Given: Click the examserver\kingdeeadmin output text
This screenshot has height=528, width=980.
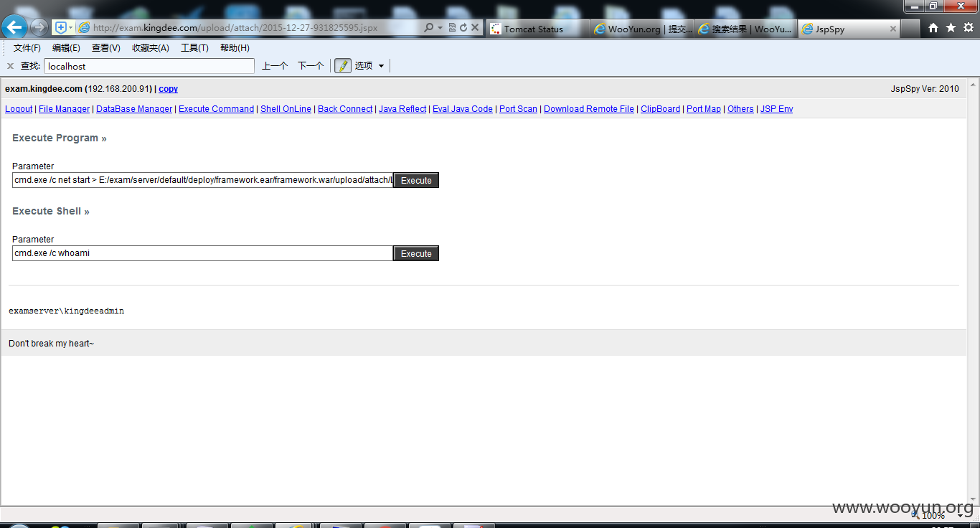Looking at the screenshot, I should point(66,311).
